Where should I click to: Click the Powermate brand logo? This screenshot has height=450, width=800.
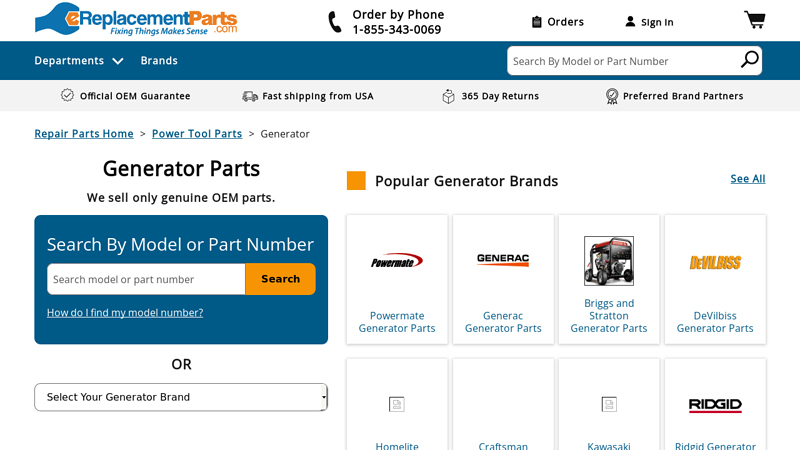[397, 261]
